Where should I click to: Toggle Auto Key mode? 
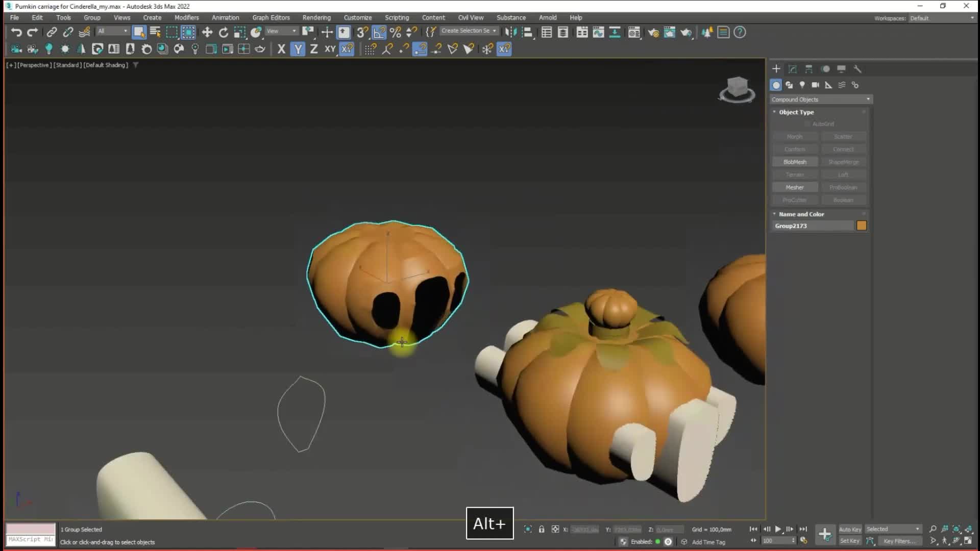[x=849, y=530]
